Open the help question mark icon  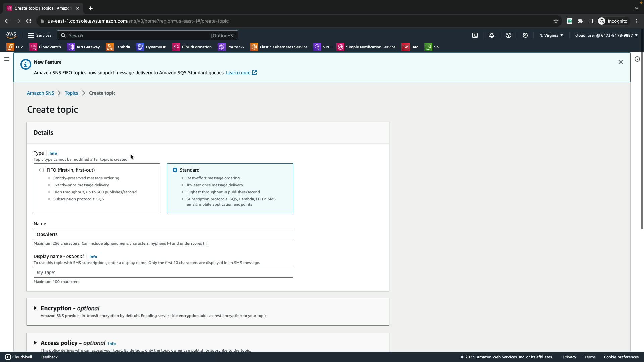(x=508, y=35)
